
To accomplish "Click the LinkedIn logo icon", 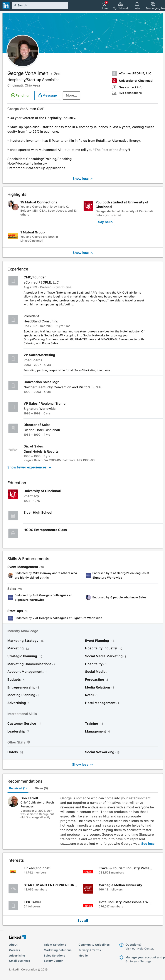I will coord(6,5).
